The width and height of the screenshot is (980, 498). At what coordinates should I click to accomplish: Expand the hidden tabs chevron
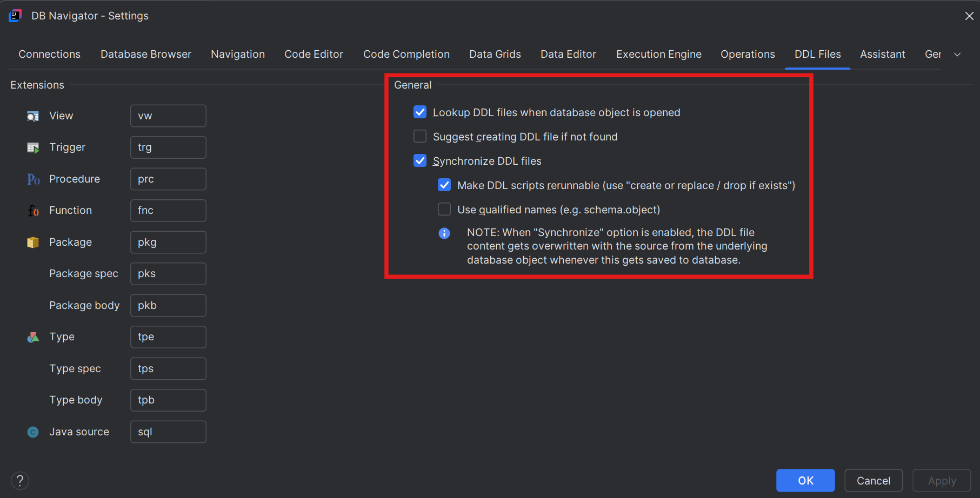point(957,54)
